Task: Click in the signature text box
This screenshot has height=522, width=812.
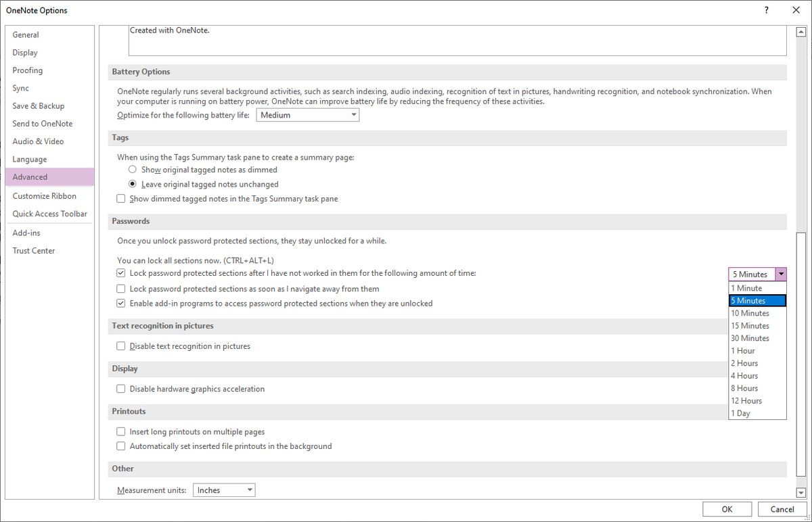Action: (x=457, y=40)
